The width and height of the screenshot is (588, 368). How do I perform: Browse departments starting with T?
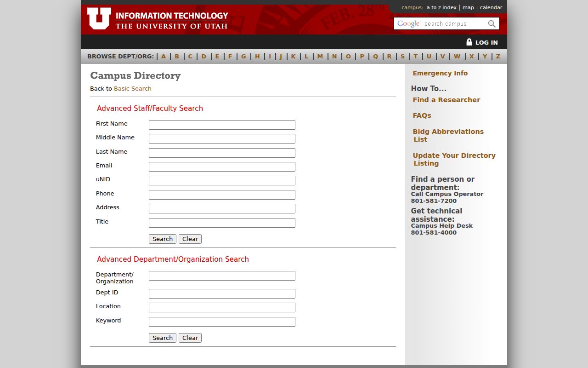coord(415,57)
